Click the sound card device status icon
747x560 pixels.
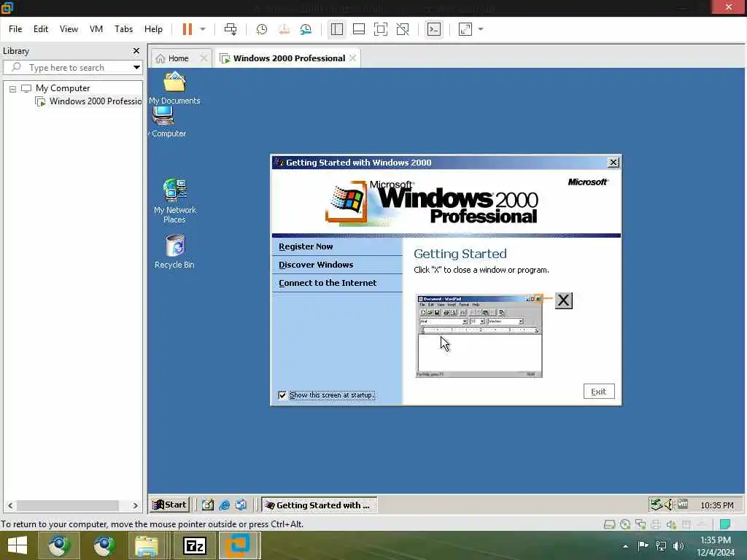[x=671, y=525]
